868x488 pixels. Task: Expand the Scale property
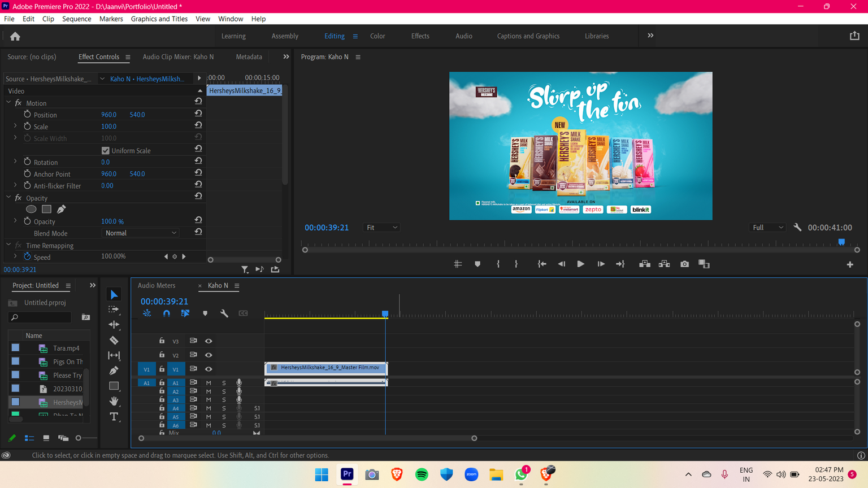pos(15,126)
